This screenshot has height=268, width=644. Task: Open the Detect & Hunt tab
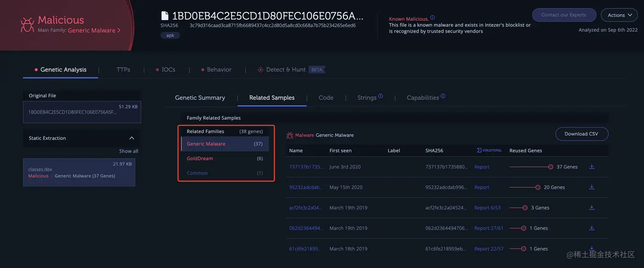(286, 70)
